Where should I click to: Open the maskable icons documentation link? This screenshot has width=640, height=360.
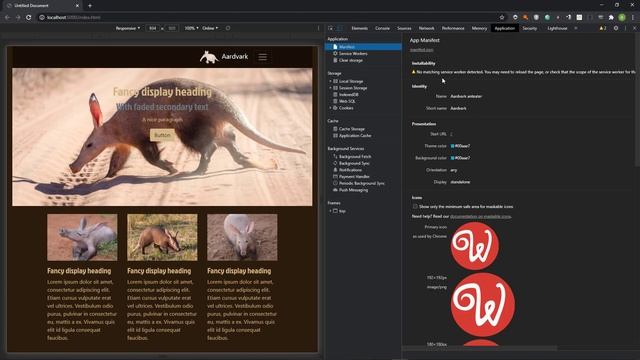[x=480, y=216]
